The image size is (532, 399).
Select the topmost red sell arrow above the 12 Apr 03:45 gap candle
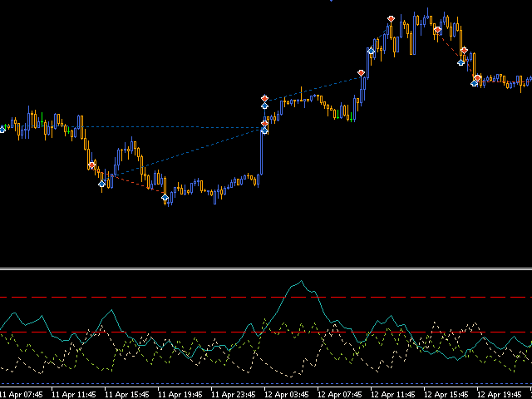(x=264, y=99)
